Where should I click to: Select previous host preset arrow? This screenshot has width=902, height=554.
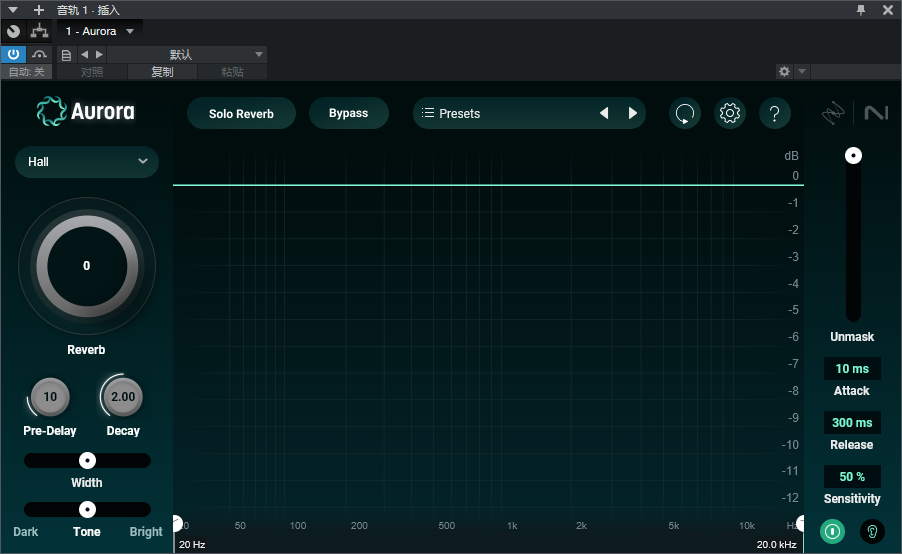(x=85, y=54)
